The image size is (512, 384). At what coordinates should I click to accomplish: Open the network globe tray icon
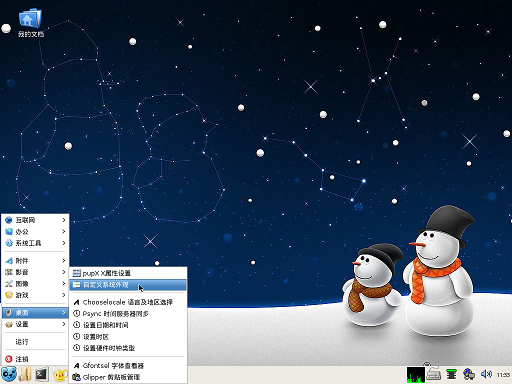pos(469,374)
